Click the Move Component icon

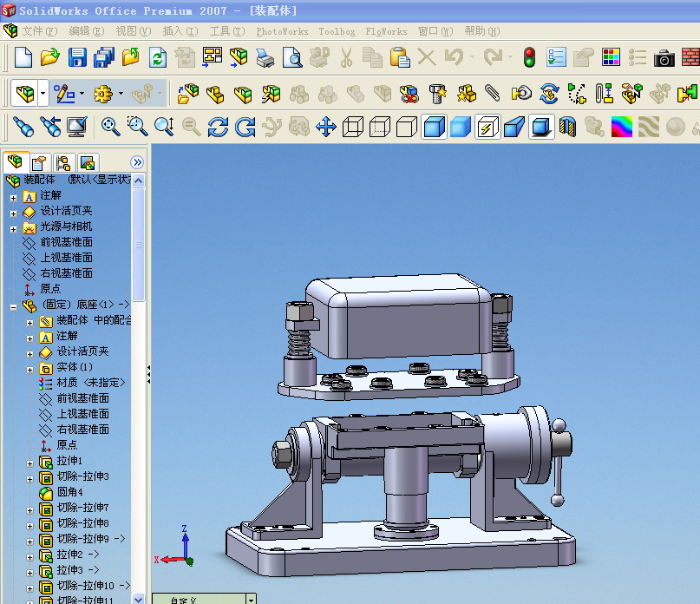point(521,94)
